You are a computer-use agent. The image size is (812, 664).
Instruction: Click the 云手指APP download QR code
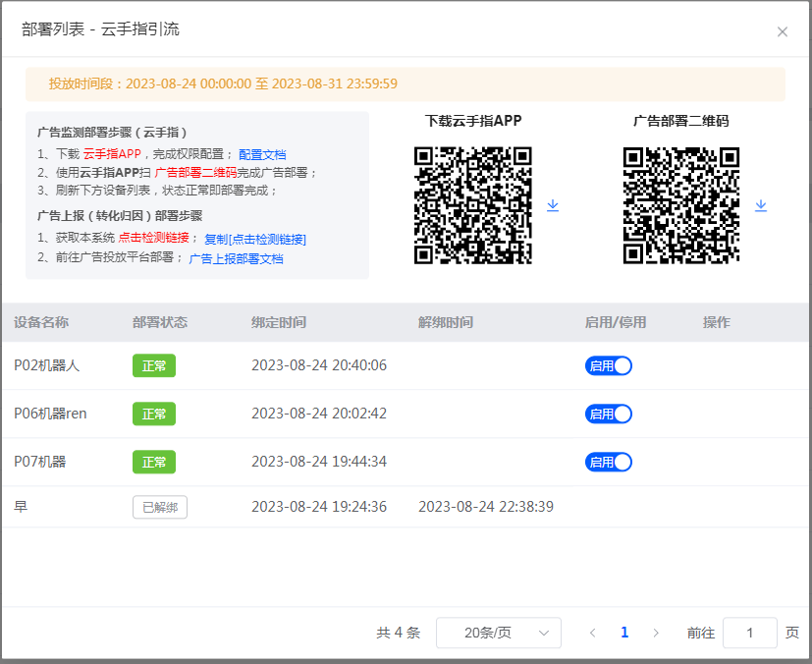pos(472,205)
